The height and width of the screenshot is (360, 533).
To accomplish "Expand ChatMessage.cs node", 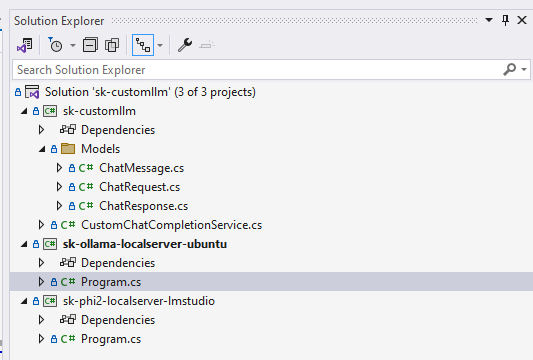I will (59, 168).
